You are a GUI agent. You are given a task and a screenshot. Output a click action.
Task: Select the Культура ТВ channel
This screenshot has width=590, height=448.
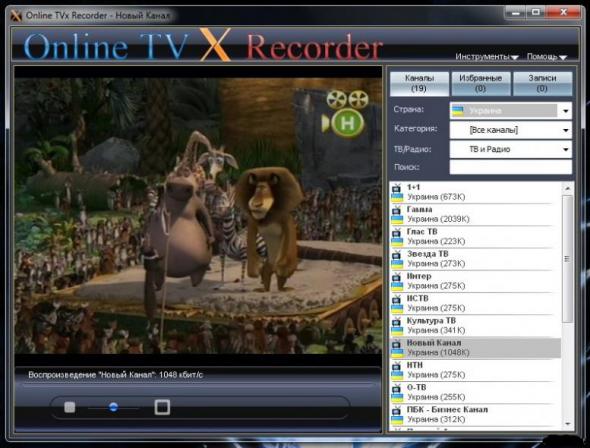point(475,325)
